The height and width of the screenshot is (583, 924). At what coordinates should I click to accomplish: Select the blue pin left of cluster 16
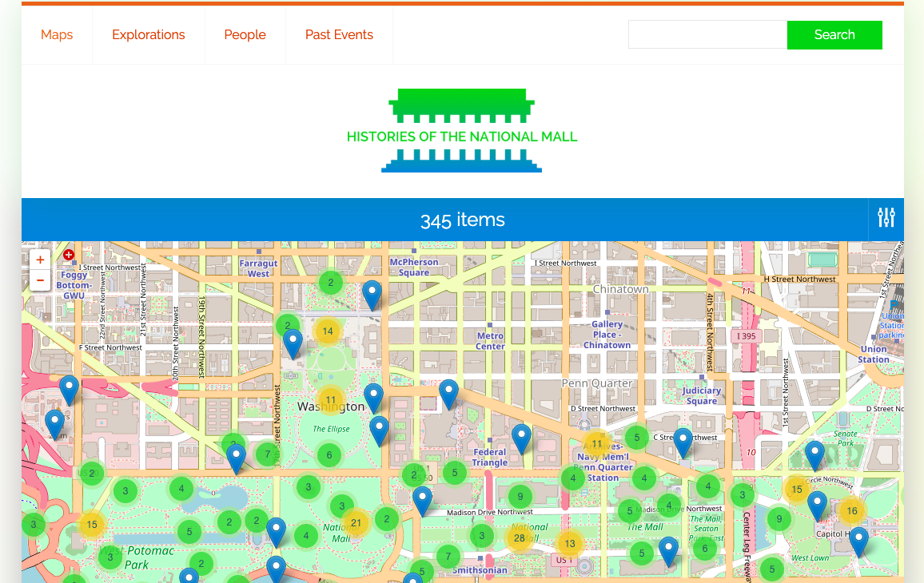817,506
